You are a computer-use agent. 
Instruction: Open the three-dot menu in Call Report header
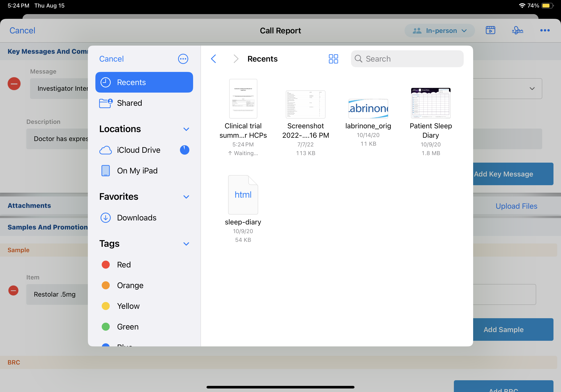click(545, 31)
